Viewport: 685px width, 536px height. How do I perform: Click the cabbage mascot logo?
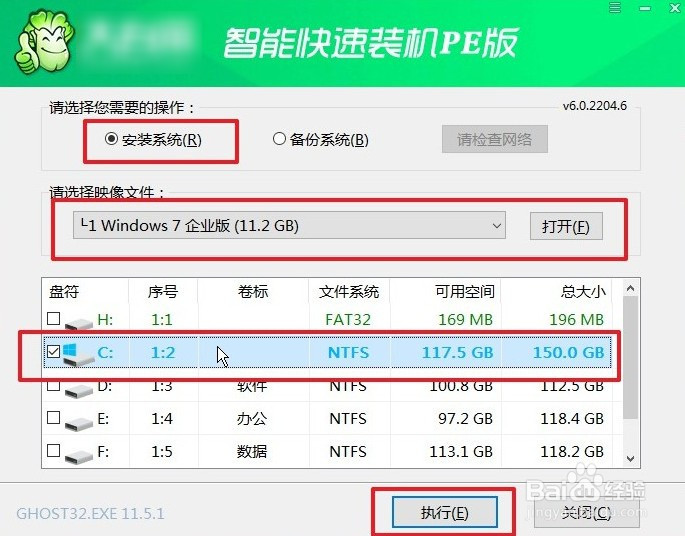click(x=45, y=42)
